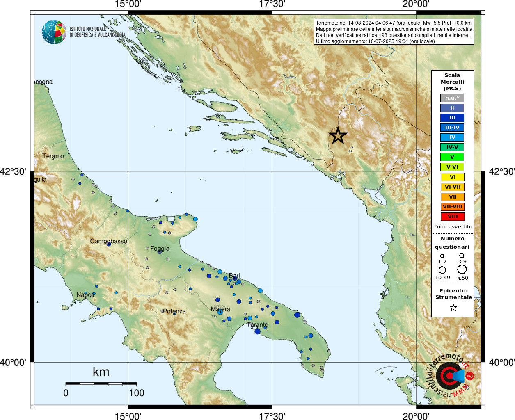Click the earthquake info header text box
This screenshot has width=515, height=420.
click(x=394, y=32)
